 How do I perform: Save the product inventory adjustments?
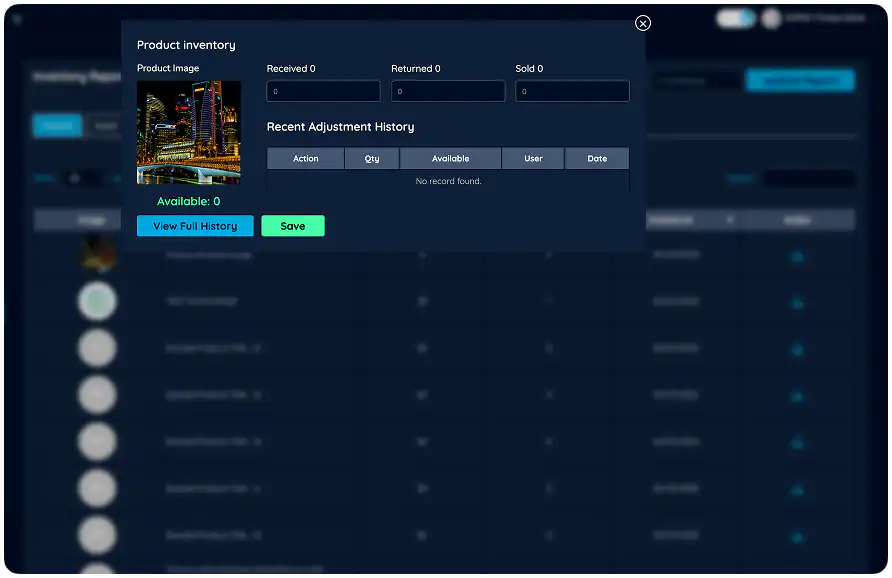(292, 226)
